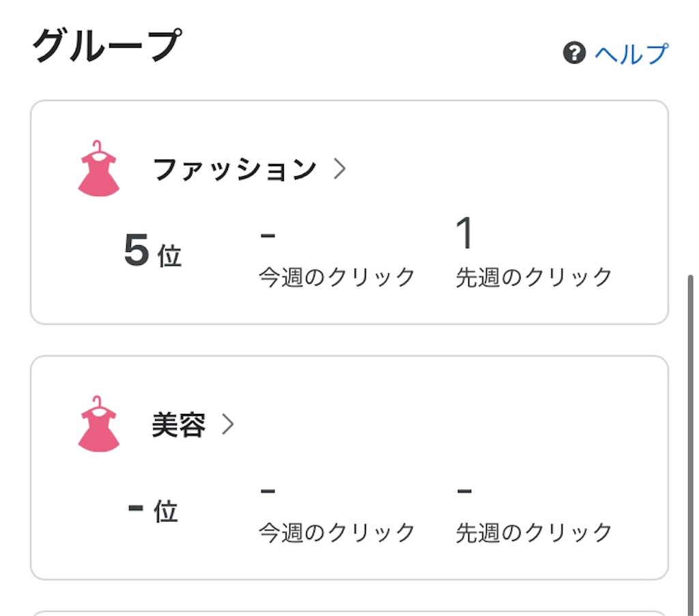Click 今週のクリック label in ファッション card
Image resolution: width=699 pixels, height=616 pixels.
tap(337, 277)
